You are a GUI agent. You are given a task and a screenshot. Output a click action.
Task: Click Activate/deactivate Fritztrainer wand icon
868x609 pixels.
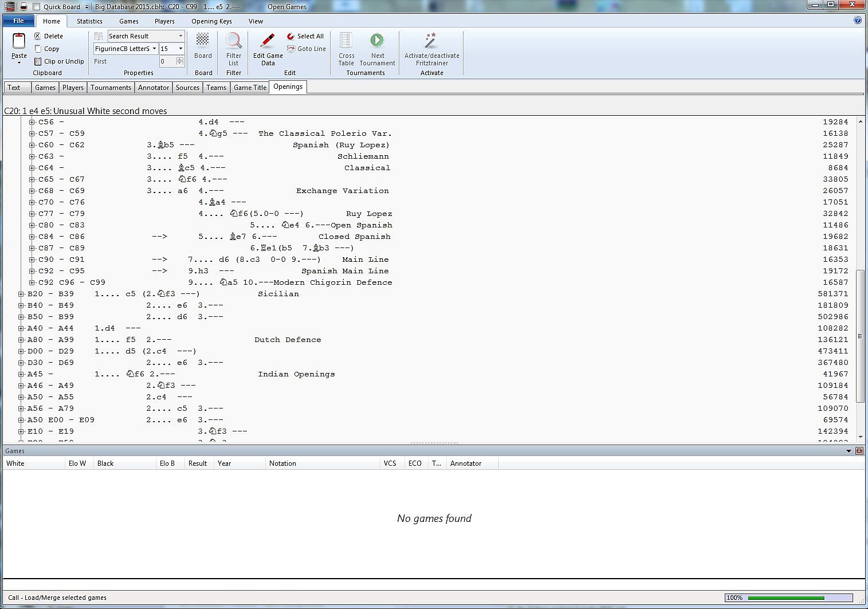(431, 41)
